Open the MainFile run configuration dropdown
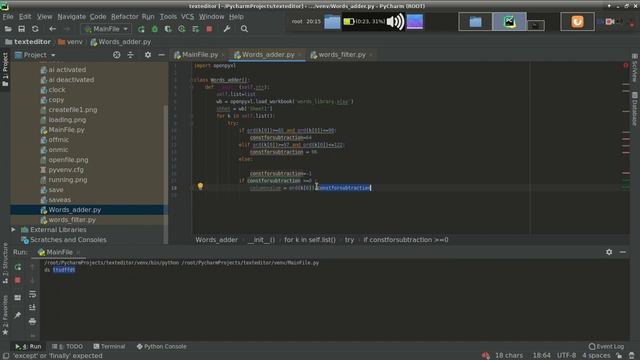The width and height of the screenshot is (640, 360). [x=106, y=29]
